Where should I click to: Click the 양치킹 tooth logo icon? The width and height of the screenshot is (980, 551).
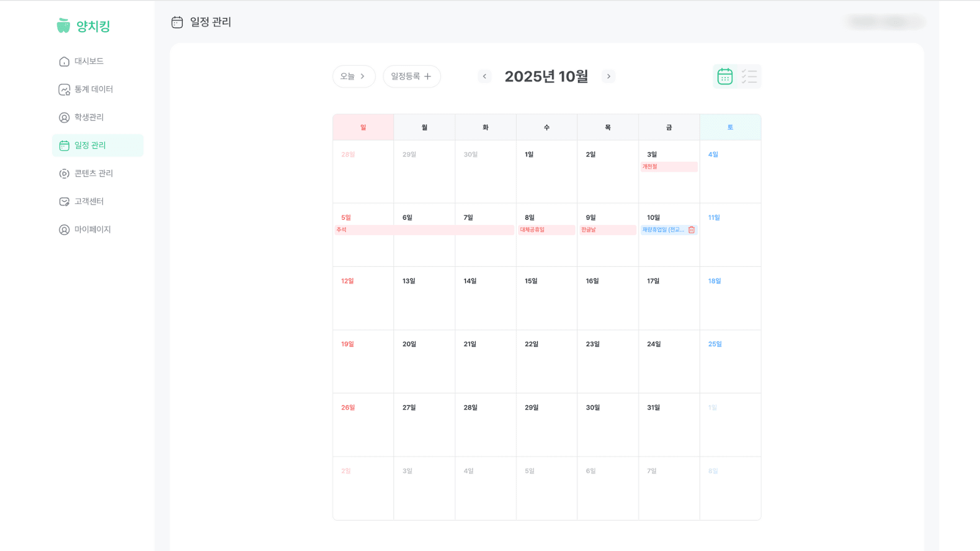pos(63,26)
